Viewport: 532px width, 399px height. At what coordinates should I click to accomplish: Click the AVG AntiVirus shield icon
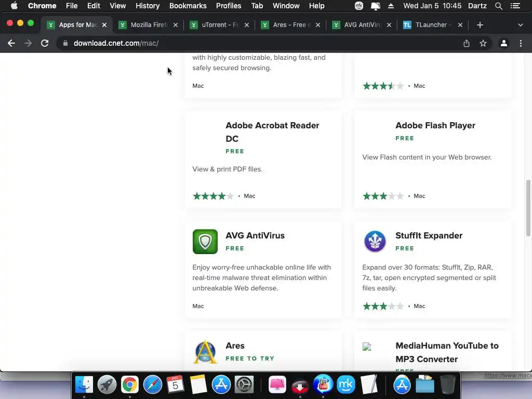[205, 242]
